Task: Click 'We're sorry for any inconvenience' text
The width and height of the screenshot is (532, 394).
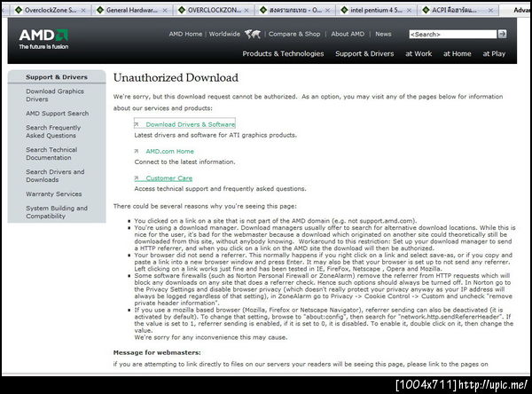Action: [x=211, y=337]
